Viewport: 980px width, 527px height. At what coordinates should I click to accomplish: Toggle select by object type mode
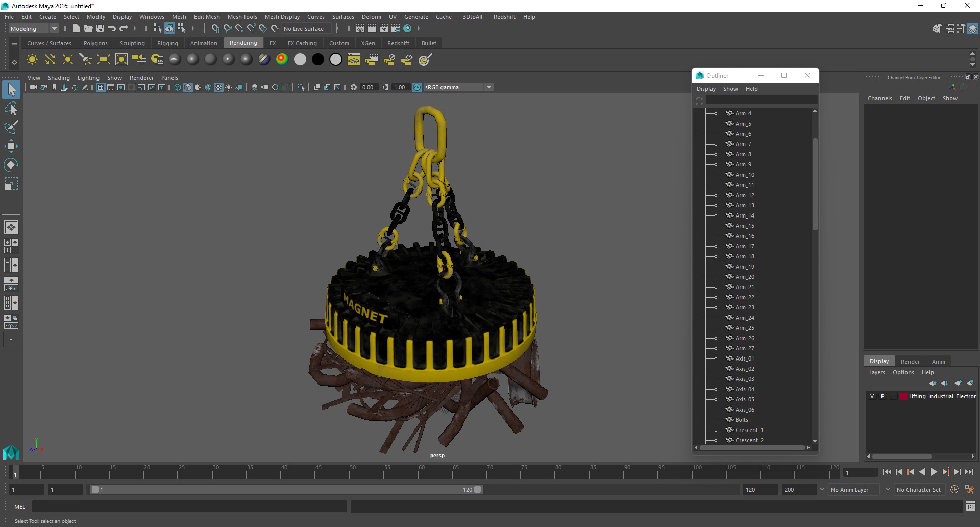coord(169,29)
